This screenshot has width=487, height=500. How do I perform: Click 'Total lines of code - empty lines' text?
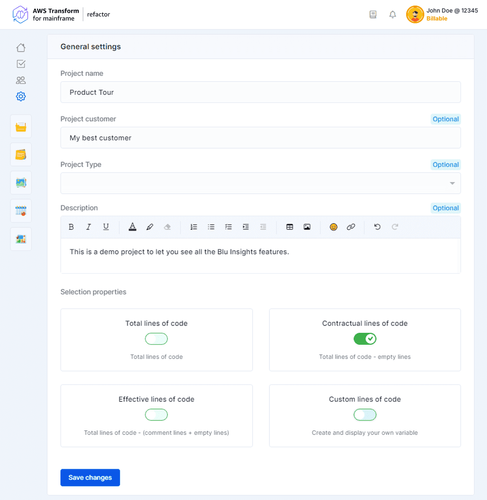pos(365,357)
